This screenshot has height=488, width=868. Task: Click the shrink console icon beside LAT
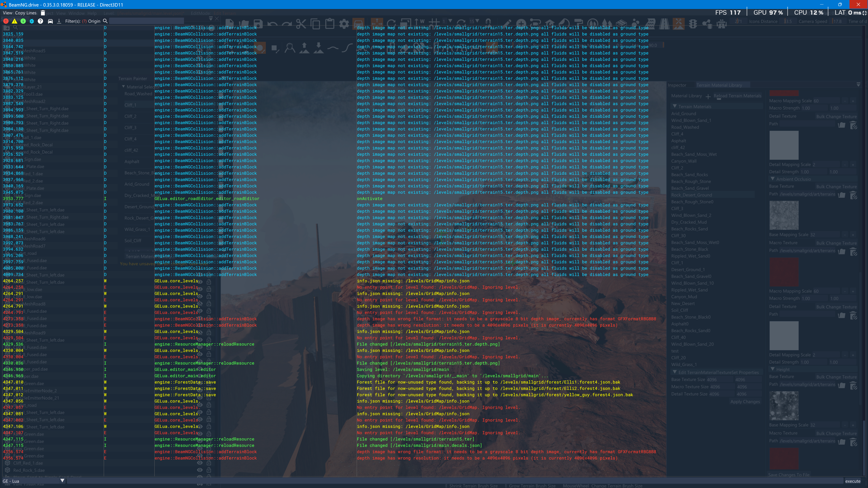click(x=864, y=13)
